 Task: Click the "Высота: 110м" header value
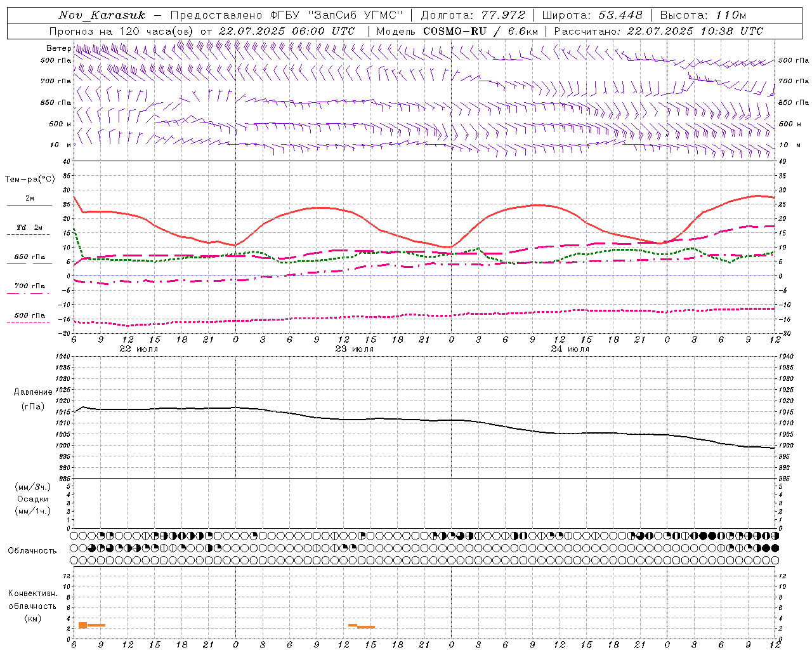point(703,15)
